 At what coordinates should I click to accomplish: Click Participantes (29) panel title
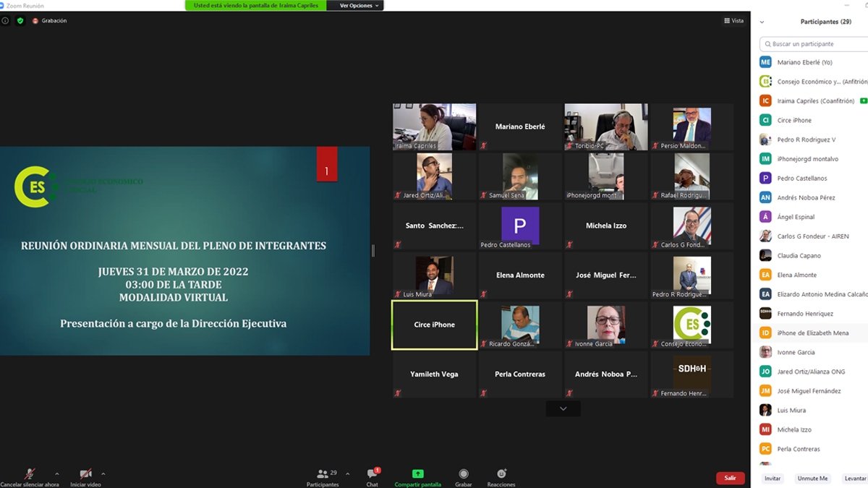pos(825,22)
